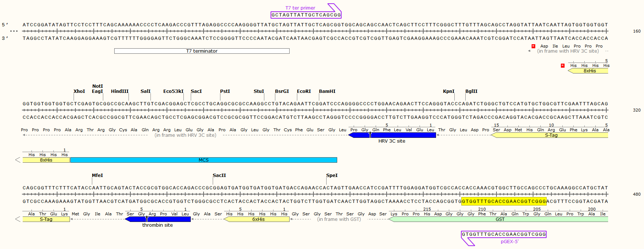This screenshot has height=249, width=644.
Task: Click the yellow highlighted primer binding sequence
Action: (504, 201)
